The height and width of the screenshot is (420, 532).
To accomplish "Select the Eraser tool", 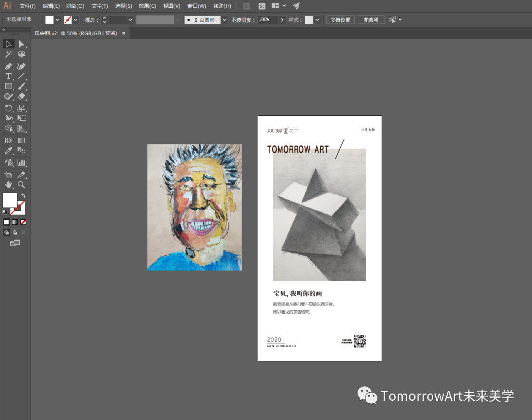I will coord(21,97).
